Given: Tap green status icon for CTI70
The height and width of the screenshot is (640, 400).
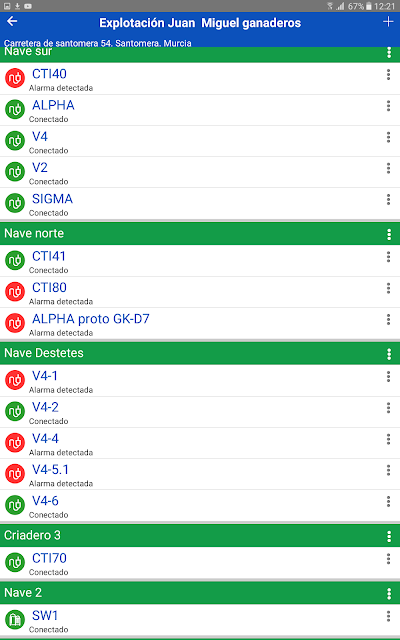Looking at the screenshot, I should point(15,562).
